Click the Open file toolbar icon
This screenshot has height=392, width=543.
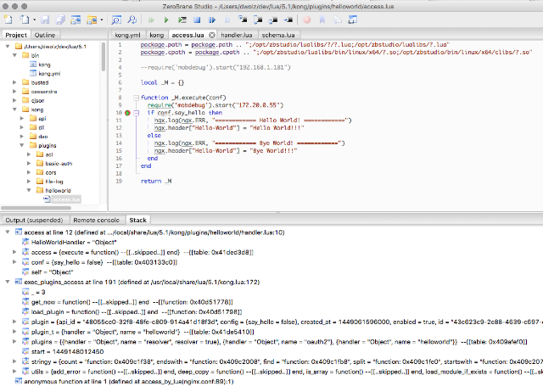tap(25, 20)
